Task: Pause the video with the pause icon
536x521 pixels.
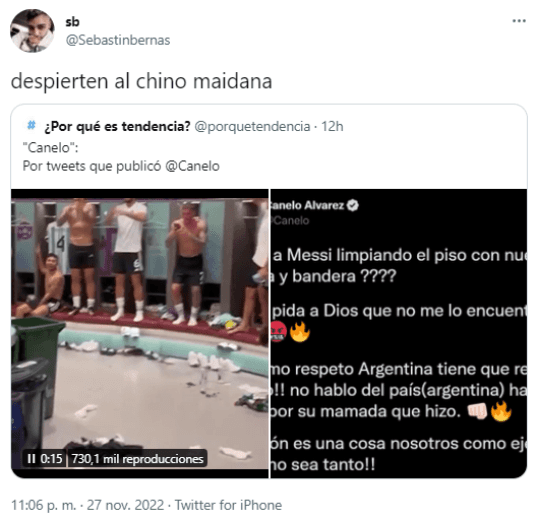Action: [31, 458]
